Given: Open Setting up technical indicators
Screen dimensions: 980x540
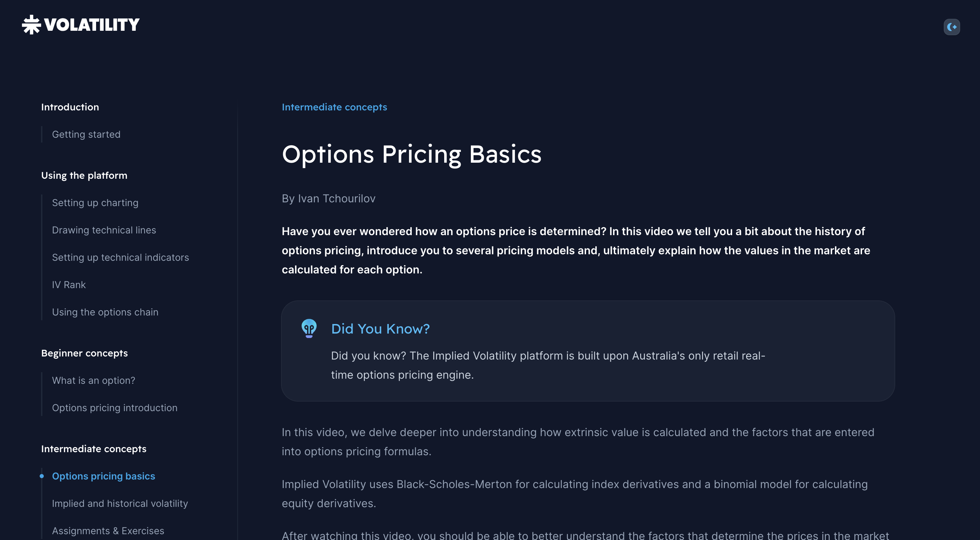Looking at the screenshot, I should coord(120,257).
